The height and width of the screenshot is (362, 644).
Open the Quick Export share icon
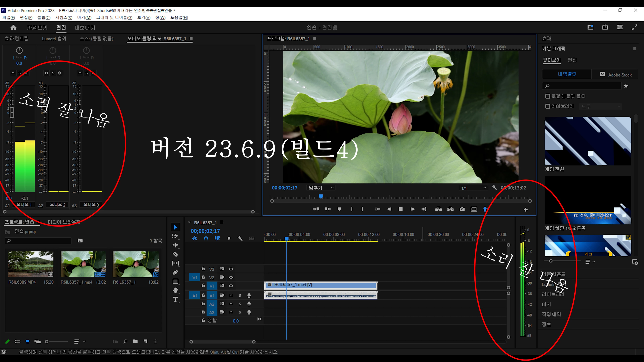605,27
